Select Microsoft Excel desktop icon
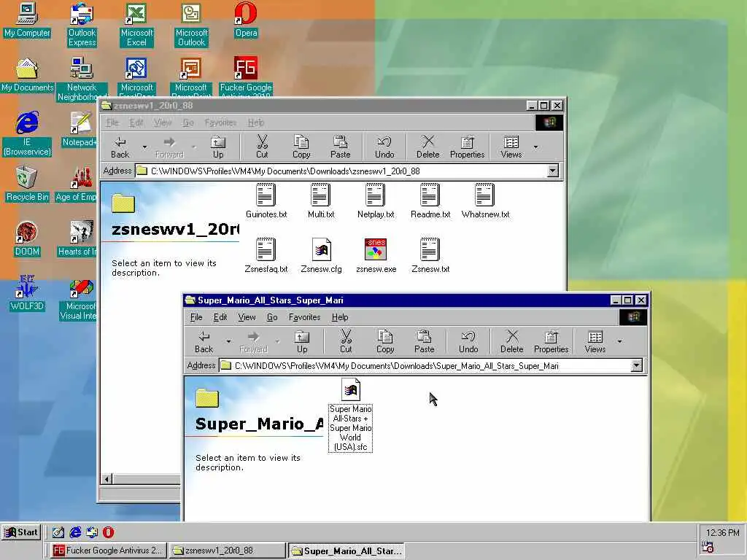 coord(136,24)
